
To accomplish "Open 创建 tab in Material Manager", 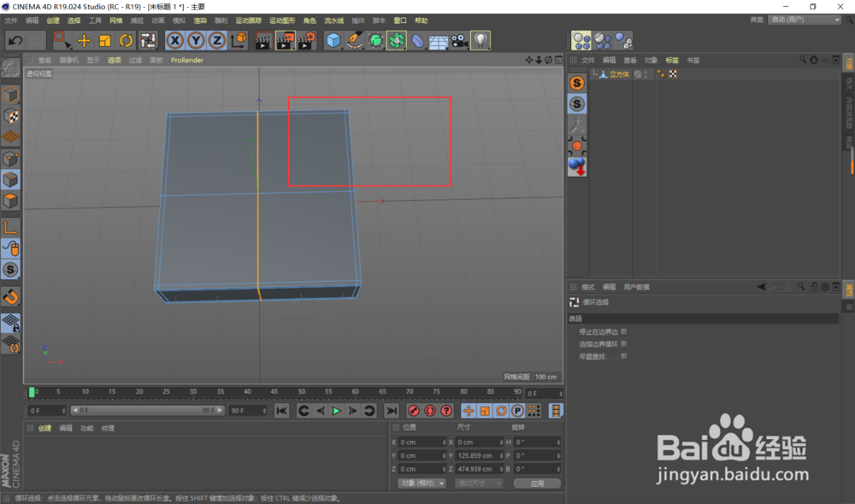I will coord(44,428).
